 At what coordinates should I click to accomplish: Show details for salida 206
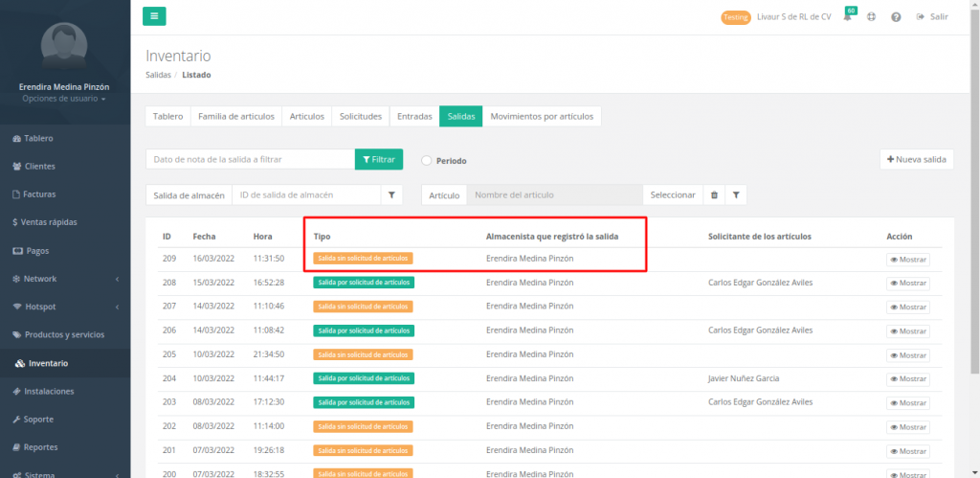click(907, 330)
